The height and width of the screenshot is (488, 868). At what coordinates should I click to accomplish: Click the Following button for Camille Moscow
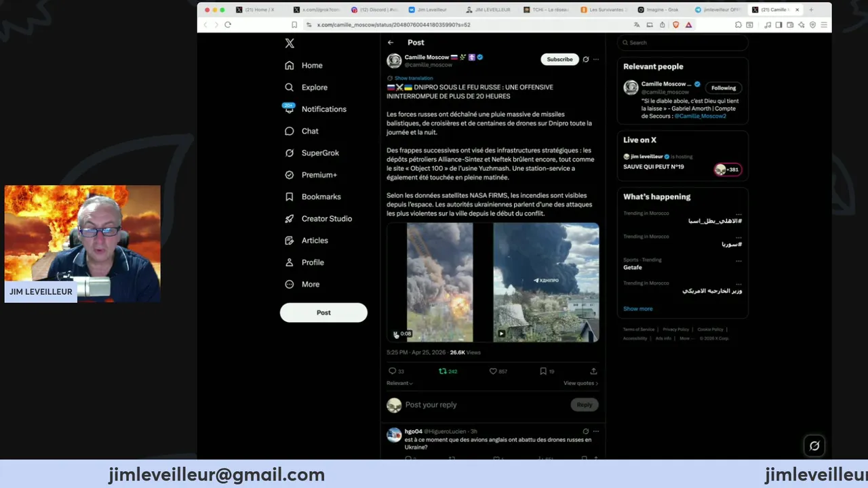pyautogui.click(x=724, y=88)
